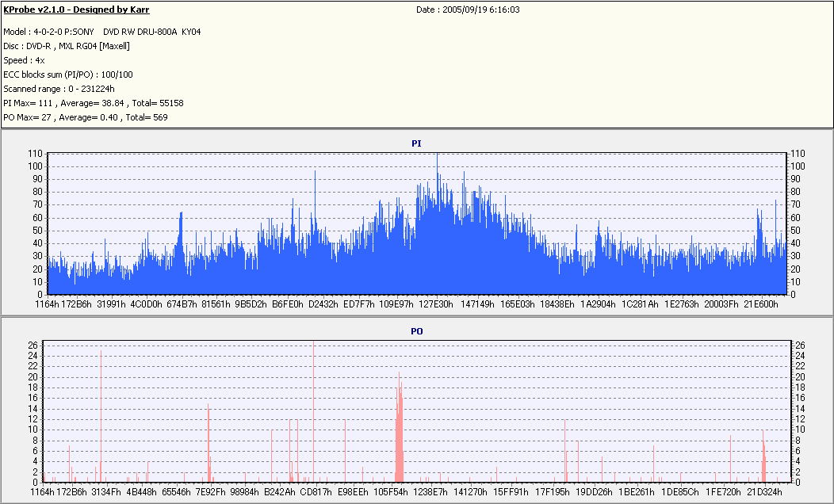Click the PO Max= 27 statistics line
834x504 pixels.
point(86,117)
